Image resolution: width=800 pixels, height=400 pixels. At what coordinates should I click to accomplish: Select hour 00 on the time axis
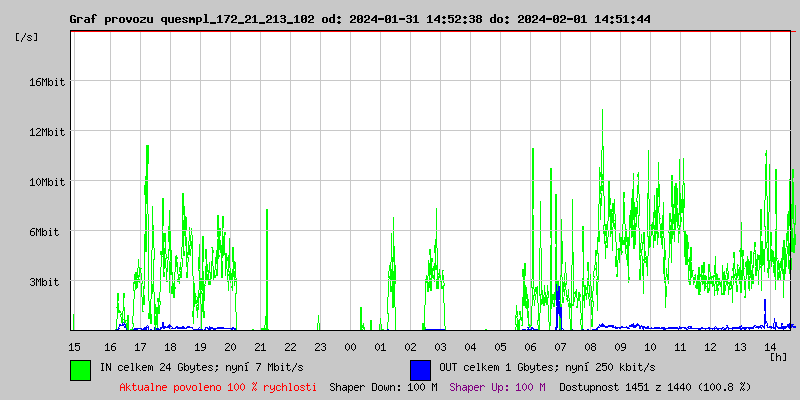(350, 346)
